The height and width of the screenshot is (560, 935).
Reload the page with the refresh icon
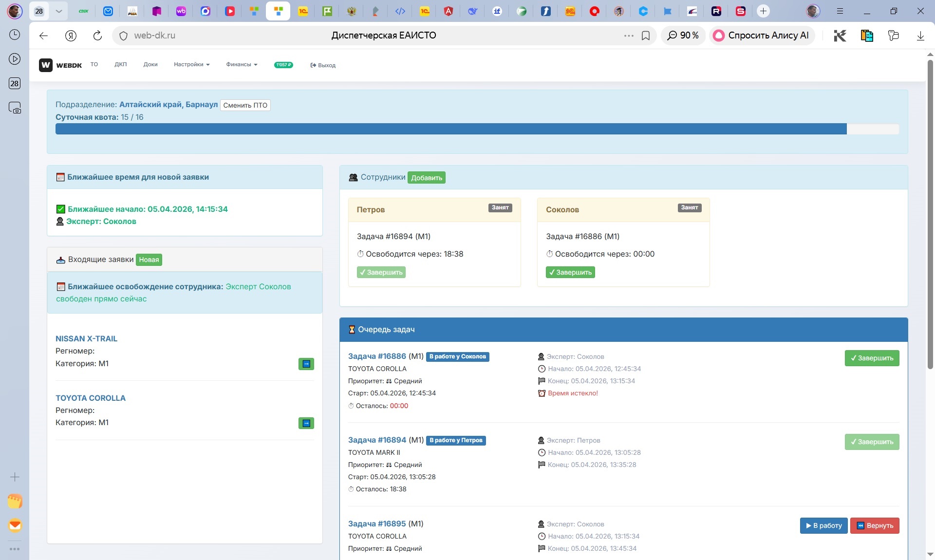97,36
